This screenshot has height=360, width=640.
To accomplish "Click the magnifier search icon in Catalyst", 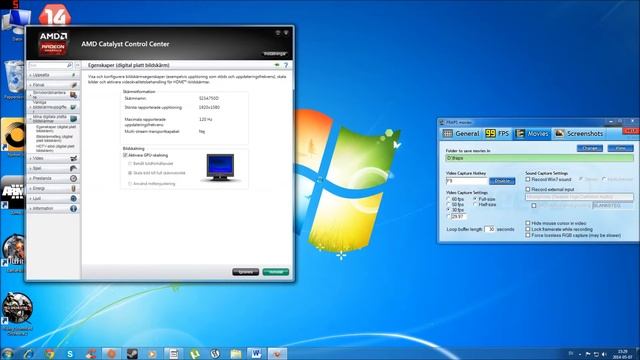I will coord(69,65).
